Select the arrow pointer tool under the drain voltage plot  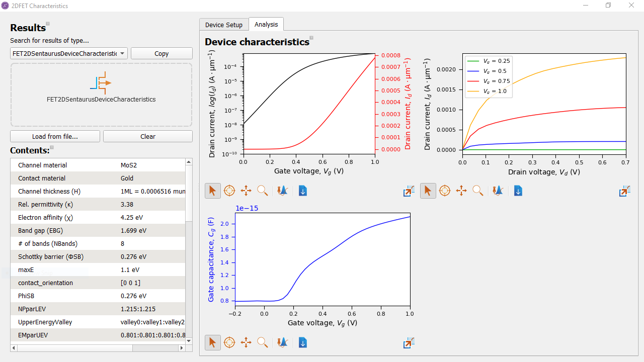428,191
